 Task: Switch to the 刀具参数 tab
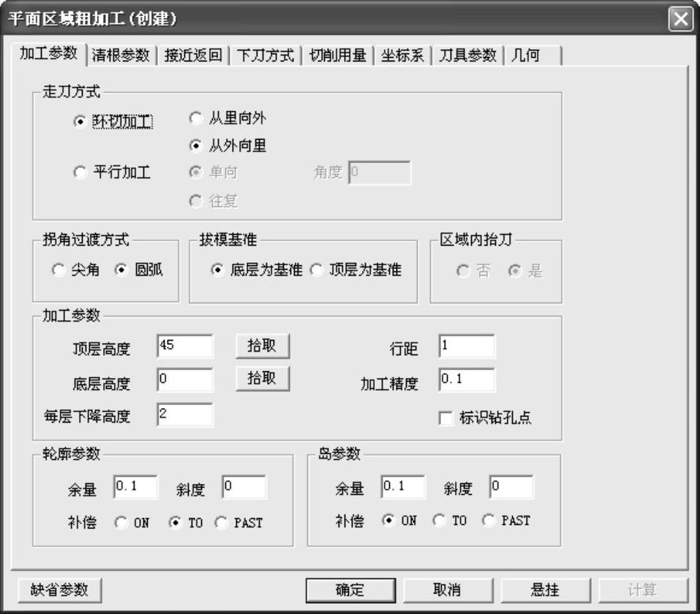[467, 56]
